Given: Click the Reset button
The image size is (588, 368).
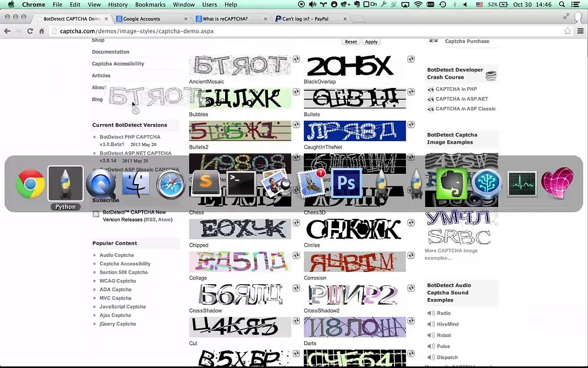Looking at the screenshot, I should coord(351,42).
